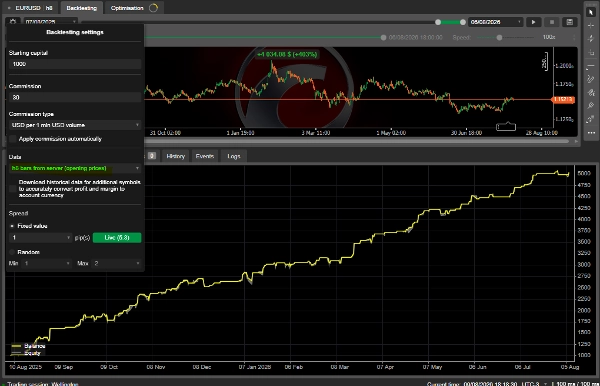This screenshot has width=600, height=386.
Task: Click the save report icon beside stop
Action: point(570,22)
